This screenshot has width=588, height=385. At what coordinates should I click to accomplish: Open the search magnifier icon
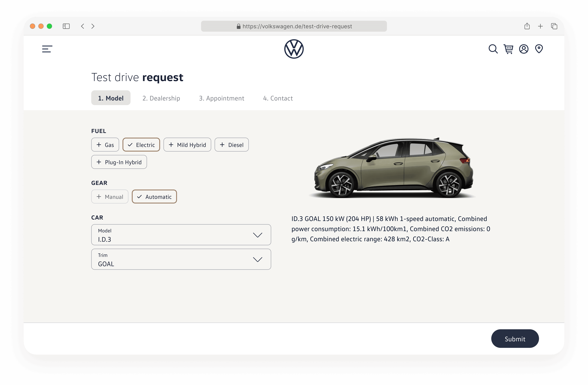coord(493,49)
